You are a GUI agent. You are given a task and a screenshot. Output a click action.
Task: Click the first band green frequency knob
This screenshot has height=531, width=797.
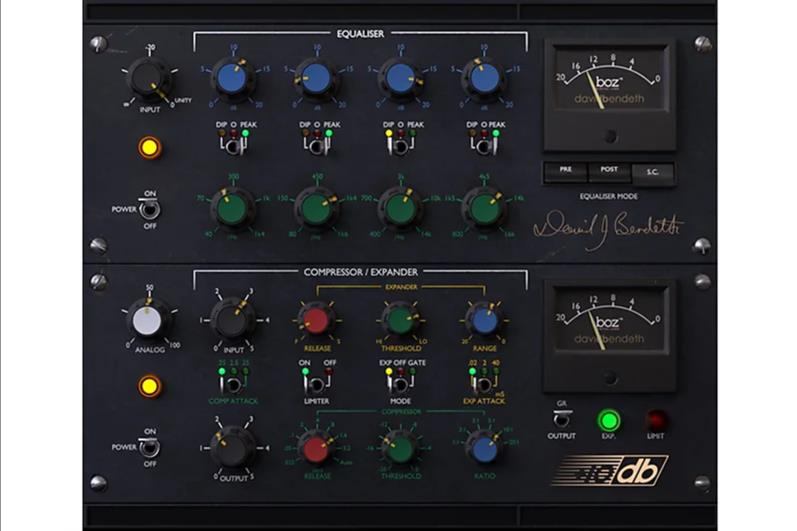pos(232,208)
